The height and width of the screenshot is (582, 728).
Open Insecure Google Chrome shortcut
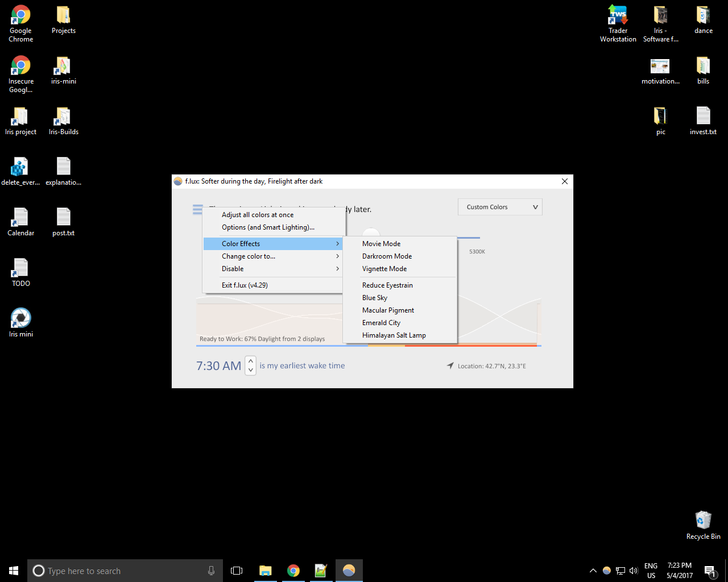coord(21,74)
